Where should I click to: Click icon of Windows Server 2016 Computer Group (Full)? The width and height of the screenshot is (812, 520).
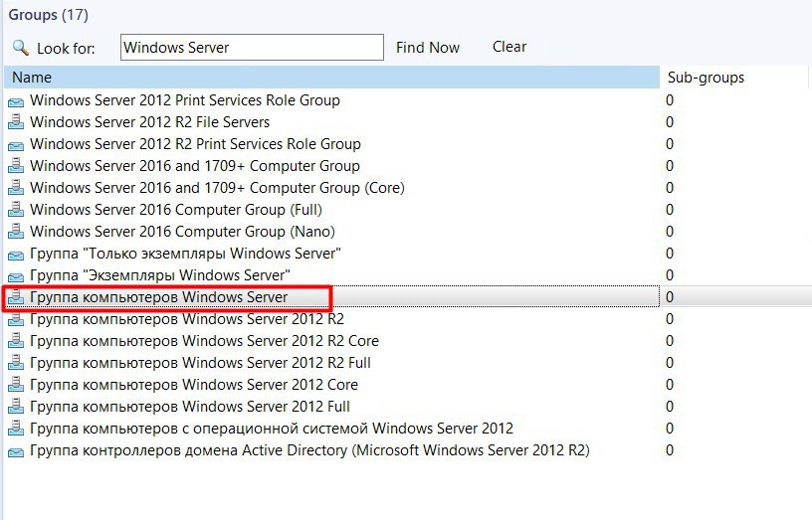(x=16, y=210)
